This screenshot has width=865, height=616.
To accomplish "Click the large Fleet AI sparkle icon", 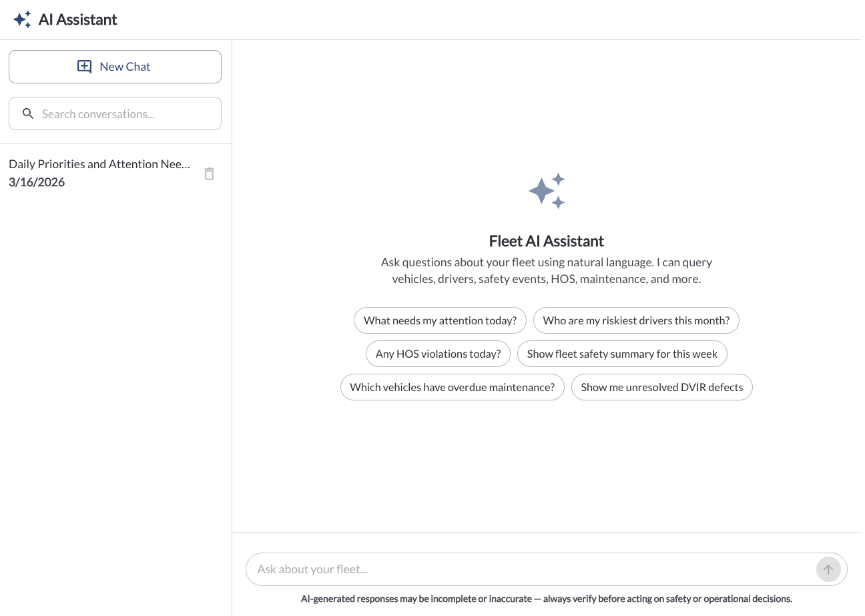I will 547,191.
